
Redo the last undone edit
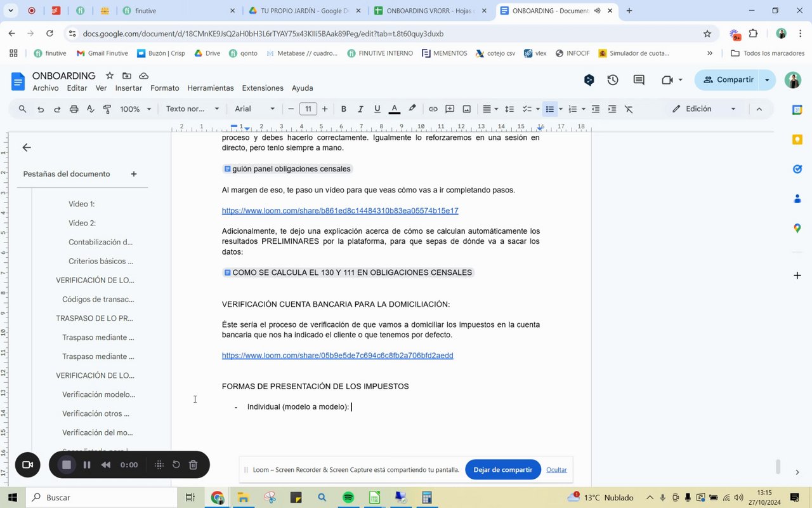(x=57, y=109)
